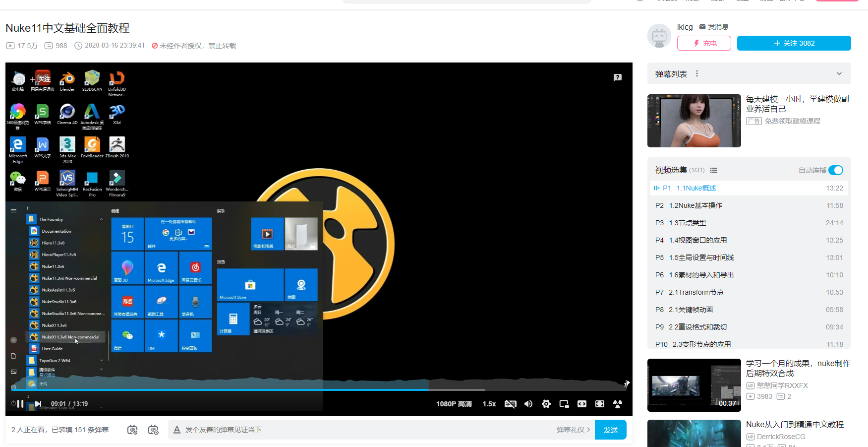Viewport: 868px width, 447px height.
Task: Click the 关注 3082 follow button
Action: pyautogui.click(x=794, y=43)
